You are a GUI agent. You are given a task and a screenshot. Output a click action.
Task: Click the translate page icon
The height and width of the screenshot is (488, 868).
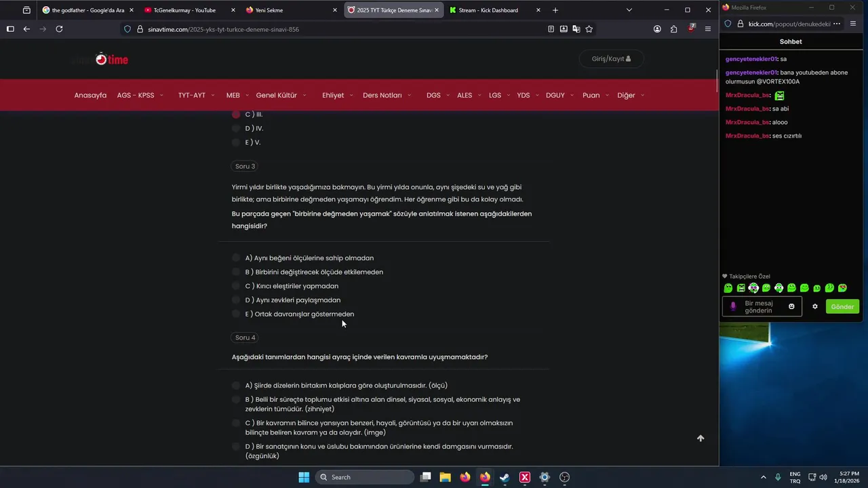click(576, 29)
